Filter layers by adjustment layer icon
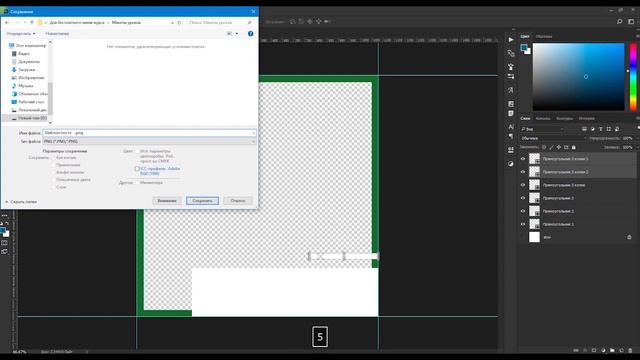Image resolution: width=640 pixels, height=360 pixels. pyautogui.click(x=593, y=129)
